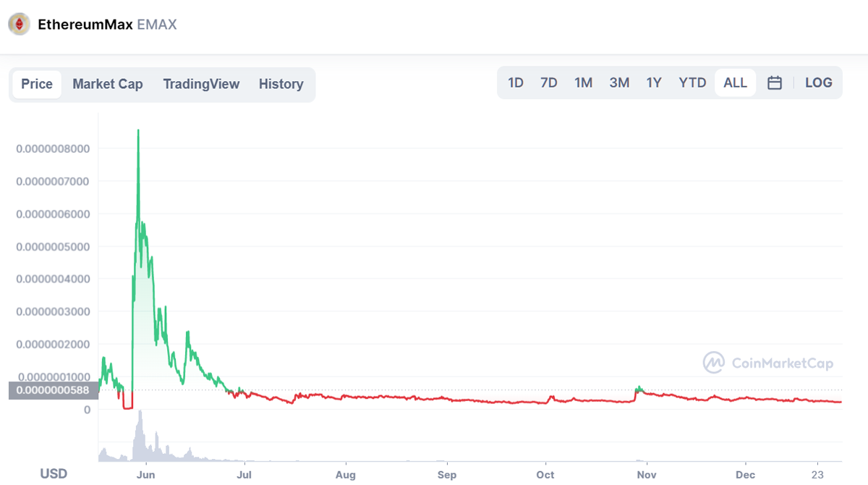868x485 pixels.
Task: Click the tallest volume bar near Jun
Action: pos(140,436)
